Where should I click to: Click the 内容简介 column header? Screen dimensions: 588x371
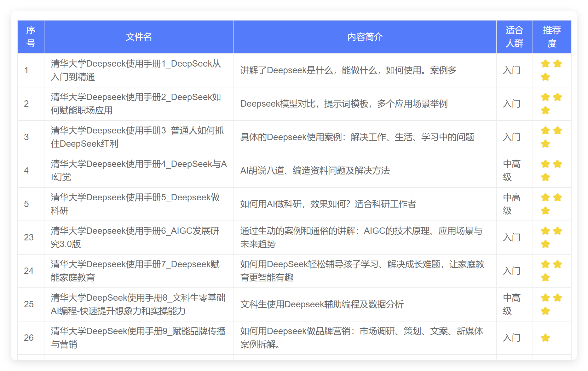pyautogui.click(x=365, y=37)
